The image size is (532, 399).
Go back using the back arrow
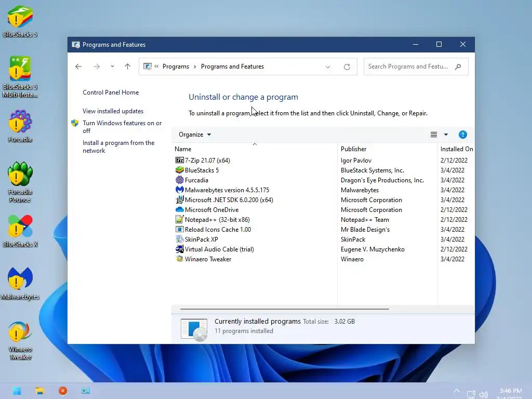click(78, 66)
